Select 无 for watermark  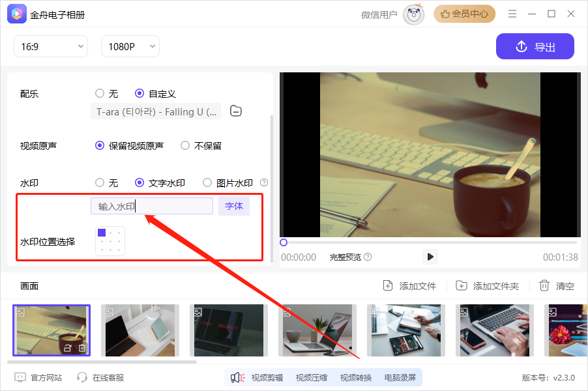tap(106, 182)
